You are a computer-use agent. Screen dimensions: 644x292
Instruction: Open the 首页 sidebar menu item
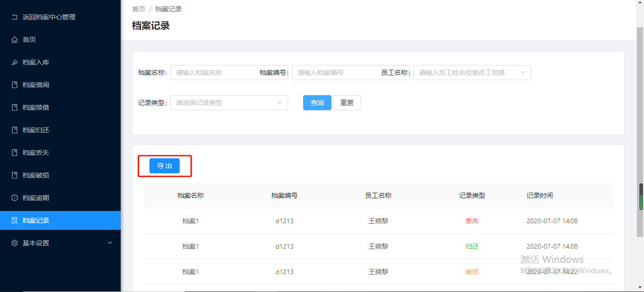[x=60, y=40]
